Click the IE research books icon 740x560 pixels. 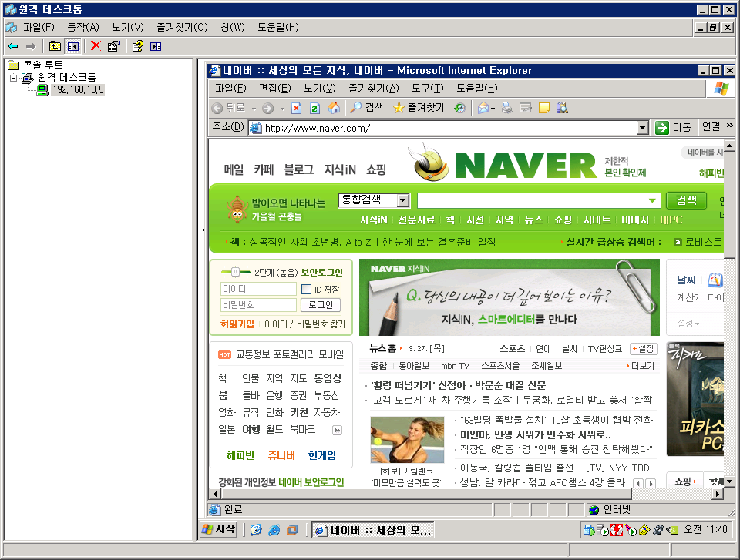(562, 109)
